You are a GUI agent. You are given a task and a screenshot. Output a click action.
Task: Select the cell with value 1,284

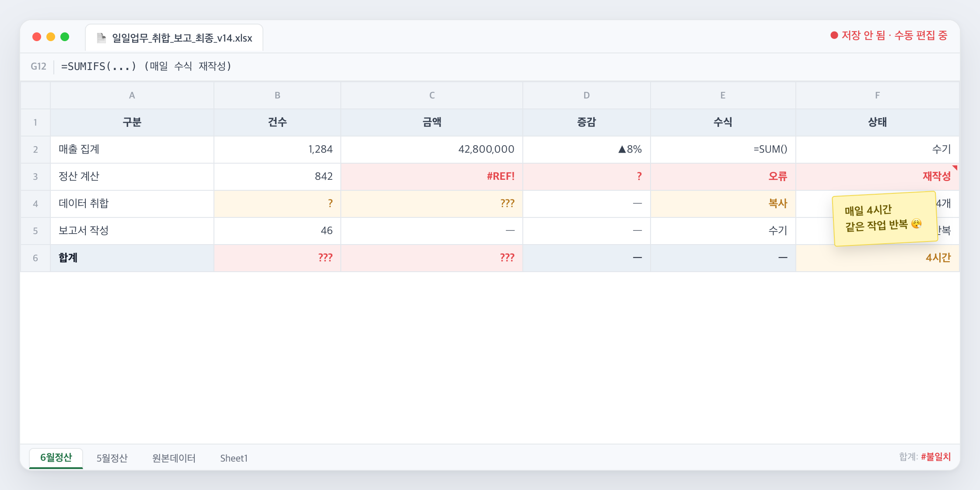tap(277, 150)
